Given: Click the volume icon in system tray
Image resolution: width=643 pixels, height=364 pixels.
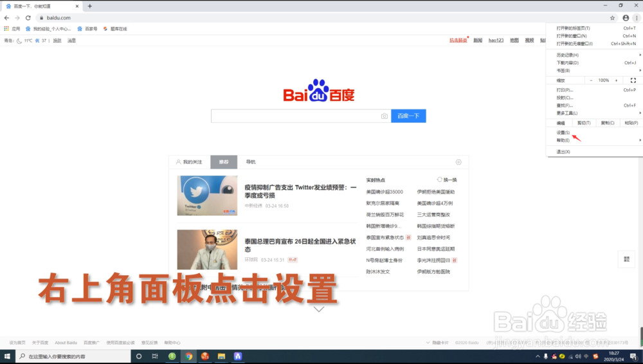Looking at the screenshot, I should 578,356.
